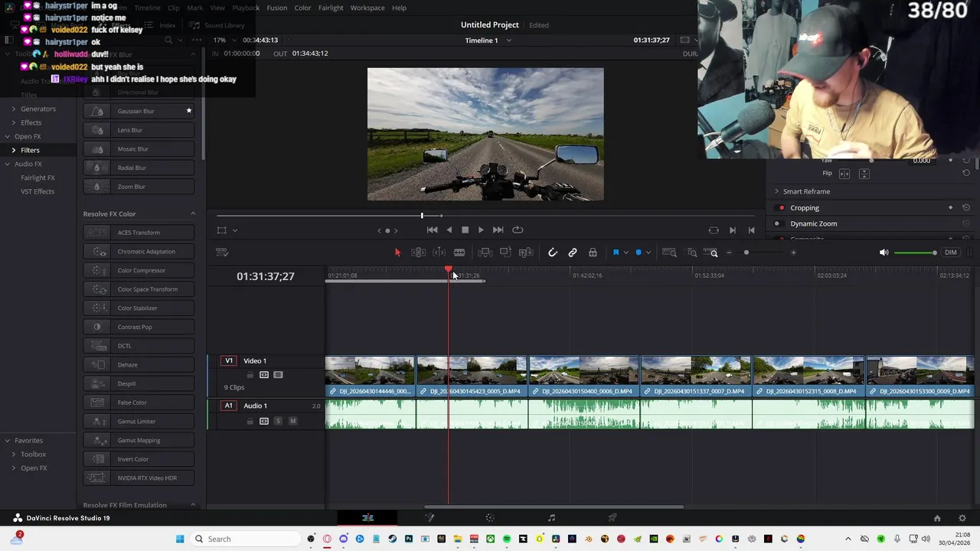Select the Selection Mode arrow tool

pyautogui.click(x=397, y=253)
